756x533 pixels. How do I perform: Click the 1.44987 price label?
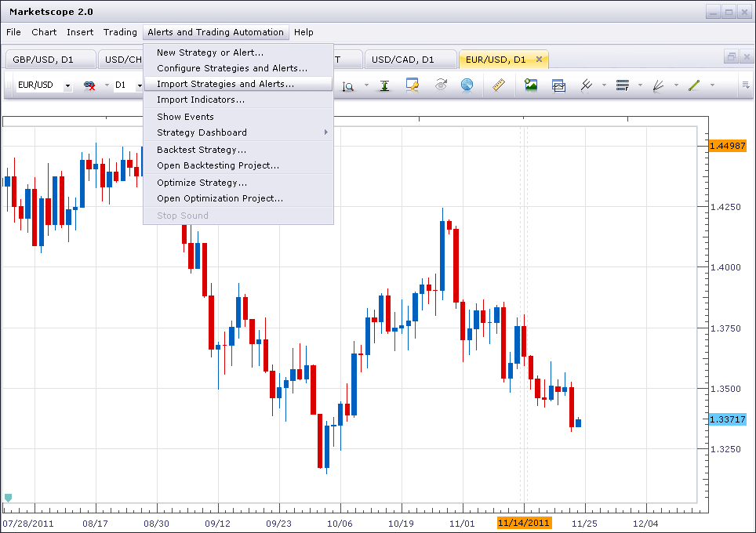pos(728,146)
